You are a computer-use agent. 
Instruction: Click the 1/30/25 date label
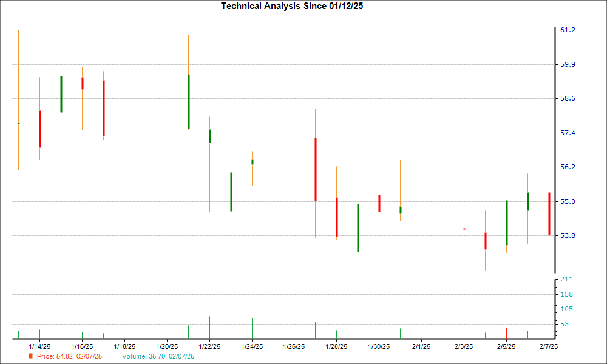379,346
